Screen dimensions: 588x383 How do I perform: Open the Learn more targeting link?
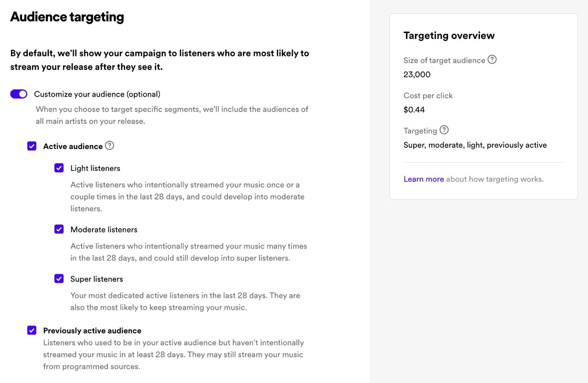(424, 179)
